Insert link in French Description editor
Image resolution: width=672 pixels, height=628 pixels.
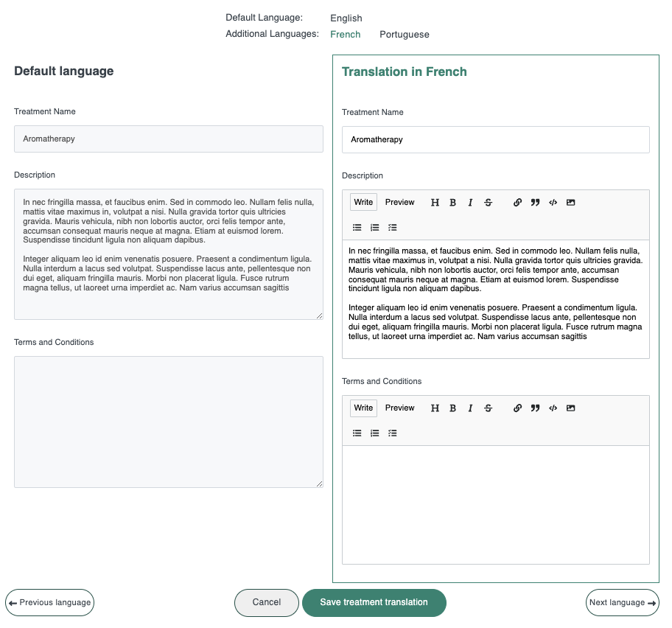(517, 203)
